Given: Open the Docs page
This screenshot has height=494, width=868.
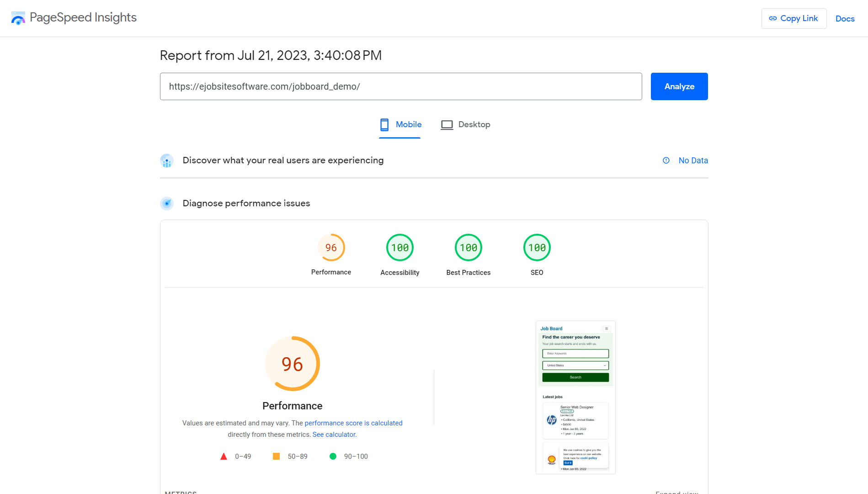Looking at the screenshot, I should click(x=845, y=19).
